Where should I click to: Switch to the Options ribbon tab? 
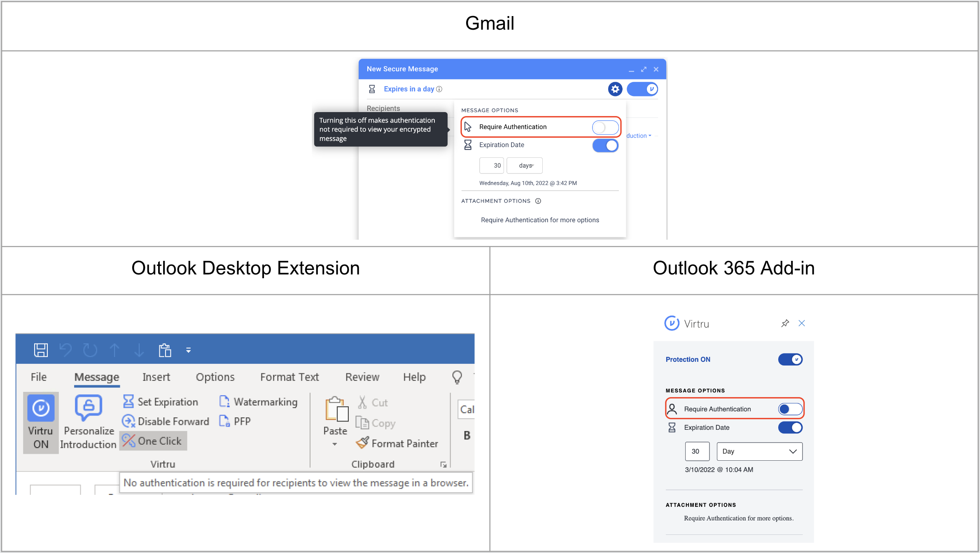point(215,377)
